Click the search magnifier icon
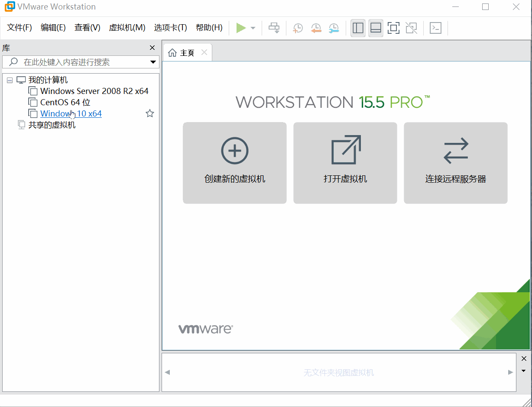Image resolution: width=532 pixels, height=407 pixels. click(x=14, y=62)
